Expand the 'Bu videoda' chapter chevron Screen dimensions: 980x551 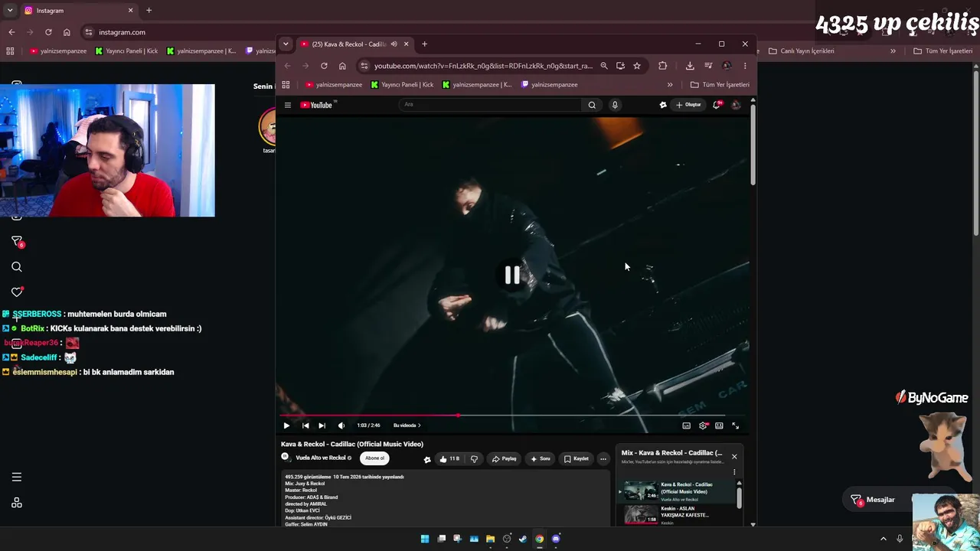pyautogui.click(x=419, y=425)
